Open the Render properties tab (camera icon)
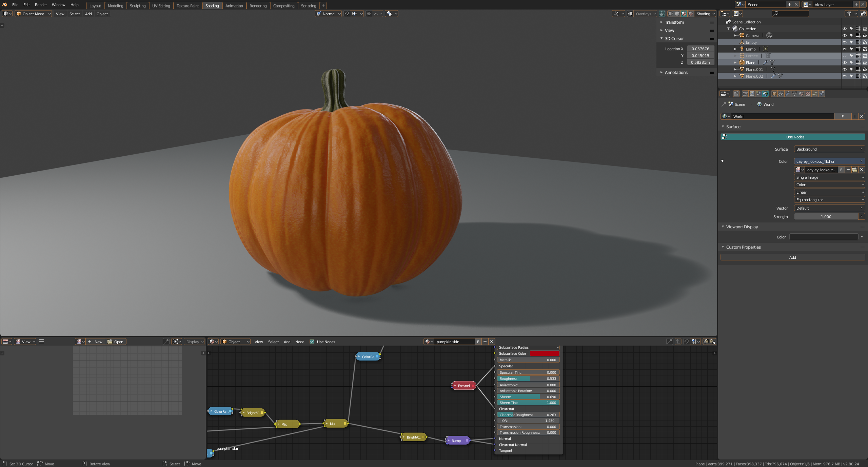The width and height of the screenshot is (868, 467). click(x=745, y=94)
